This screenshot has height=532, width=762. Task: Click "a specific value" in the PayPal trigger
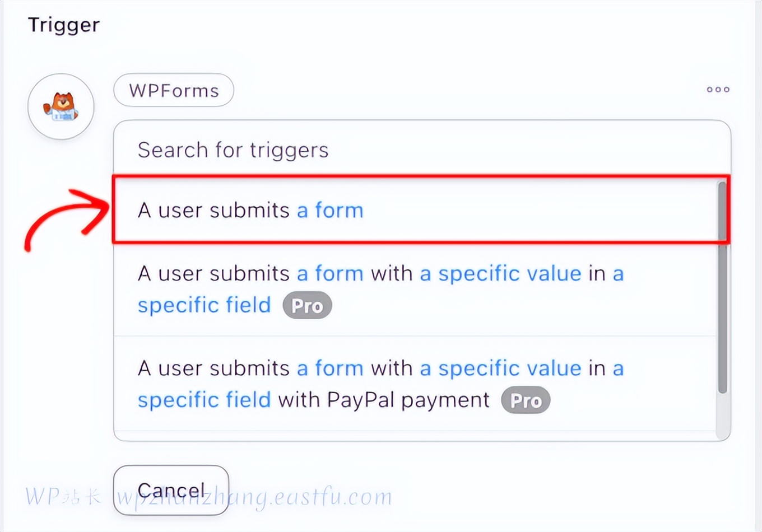point(501,368)
